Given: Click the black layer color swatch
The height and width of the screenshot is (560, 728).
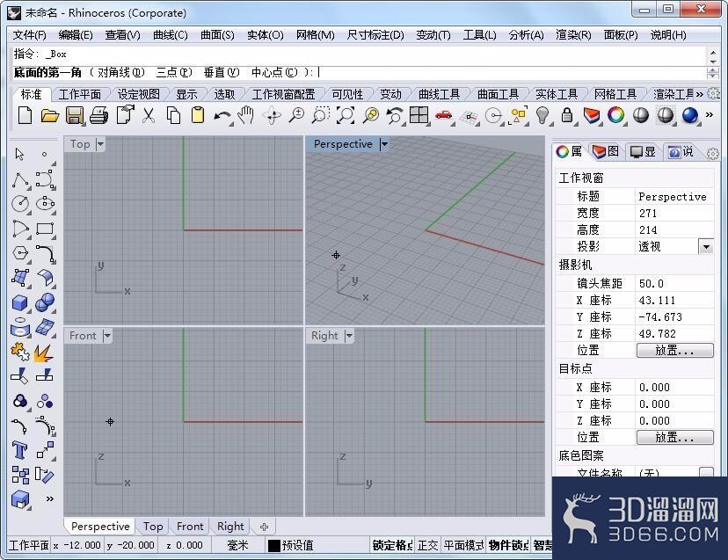Looking at the screenshot, I should [274, 546].
